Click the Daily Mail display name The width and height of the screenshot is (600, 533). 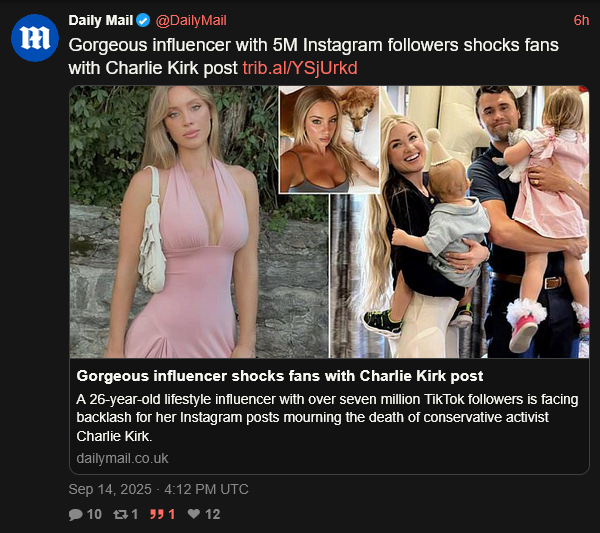(x=101, y=20)
